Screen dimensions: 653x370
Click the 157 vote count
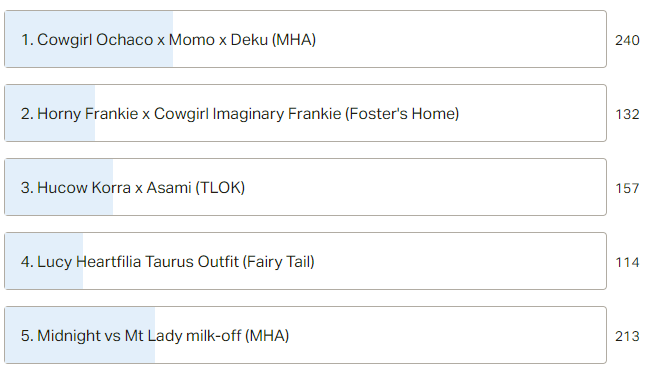pos(627,188)
